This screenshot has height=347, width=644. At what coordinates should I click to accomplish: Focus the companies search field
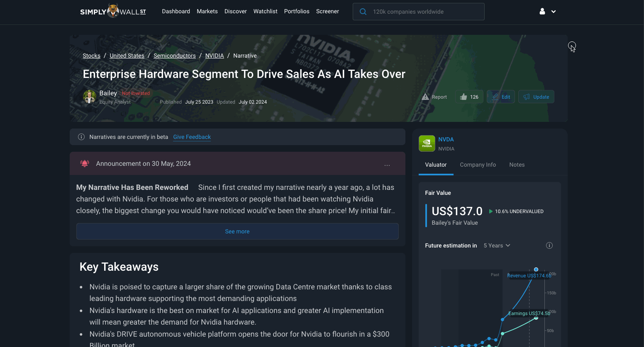coord(419,12)
